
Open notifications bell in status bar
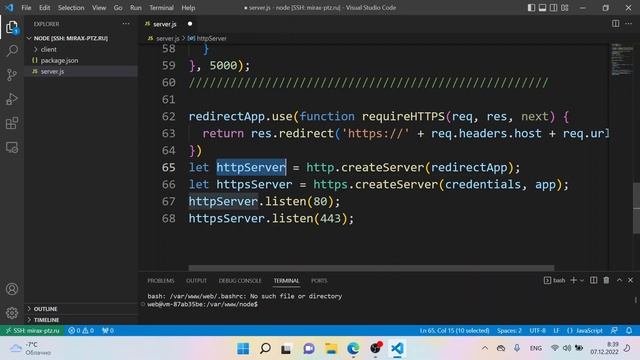point(629,331)
